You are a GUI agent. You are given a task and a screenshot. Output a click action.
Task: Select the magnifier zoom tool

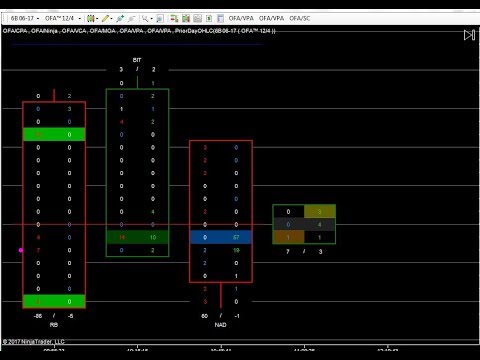coord(145,18)
